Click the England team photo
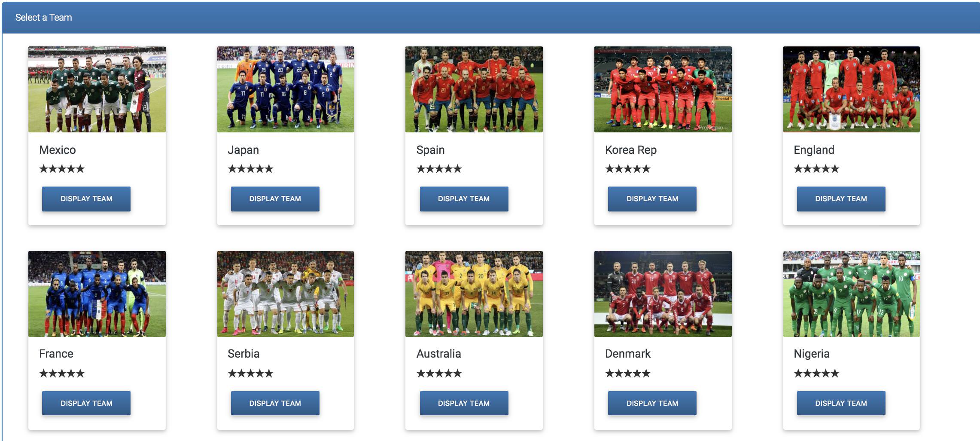 click(852, 89)
